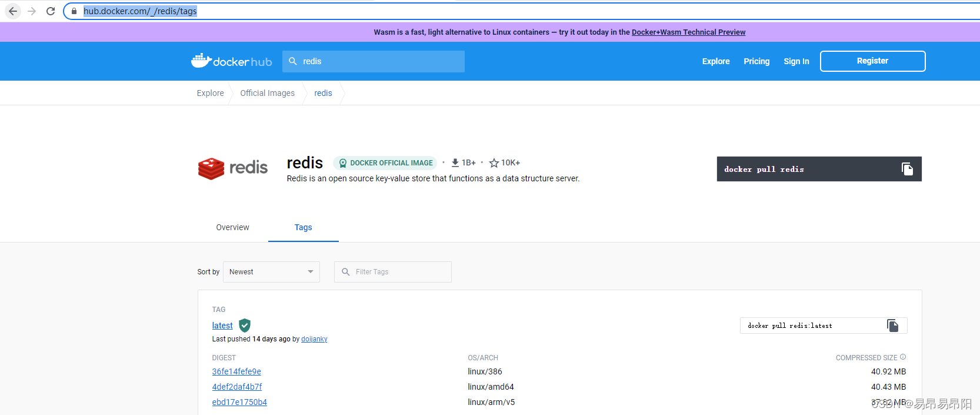
Task: Select the Tags tab
Action: (304, 227)
